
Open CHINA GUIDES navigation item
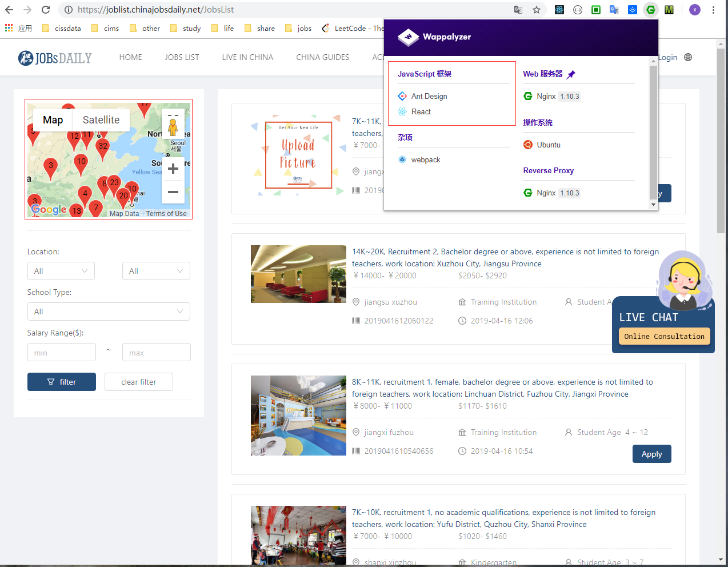[323, 57]
